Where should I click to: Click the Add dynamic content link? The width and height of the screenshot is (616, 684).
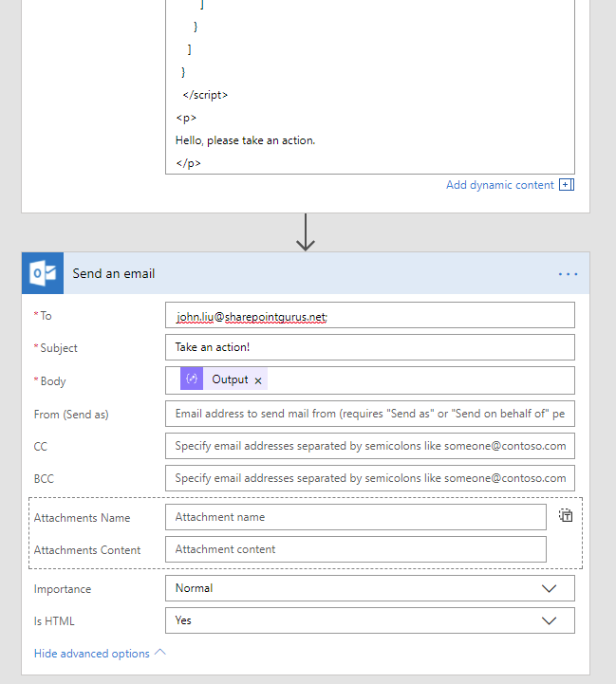[x=500, y=185]
